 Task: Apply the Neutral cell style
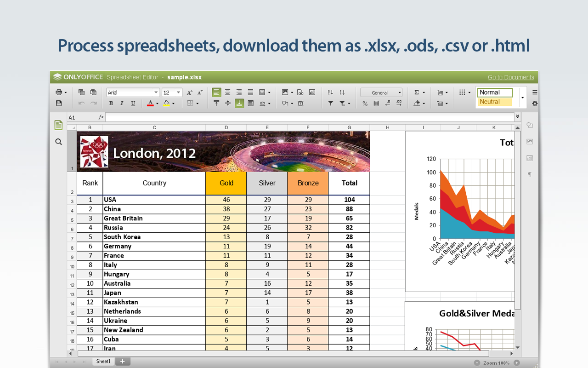click(495, 102)
